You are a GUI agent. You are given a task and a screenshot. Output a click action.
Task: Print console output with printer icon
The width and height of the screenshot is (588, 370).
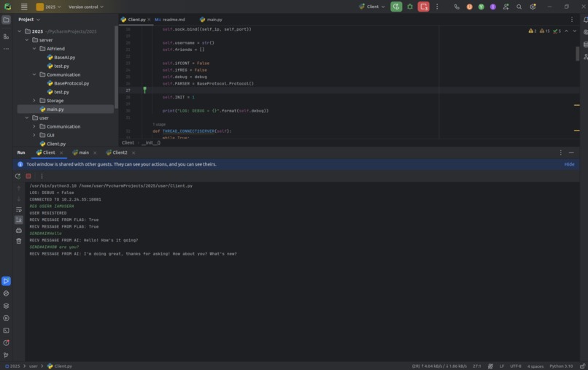[19, 231]
